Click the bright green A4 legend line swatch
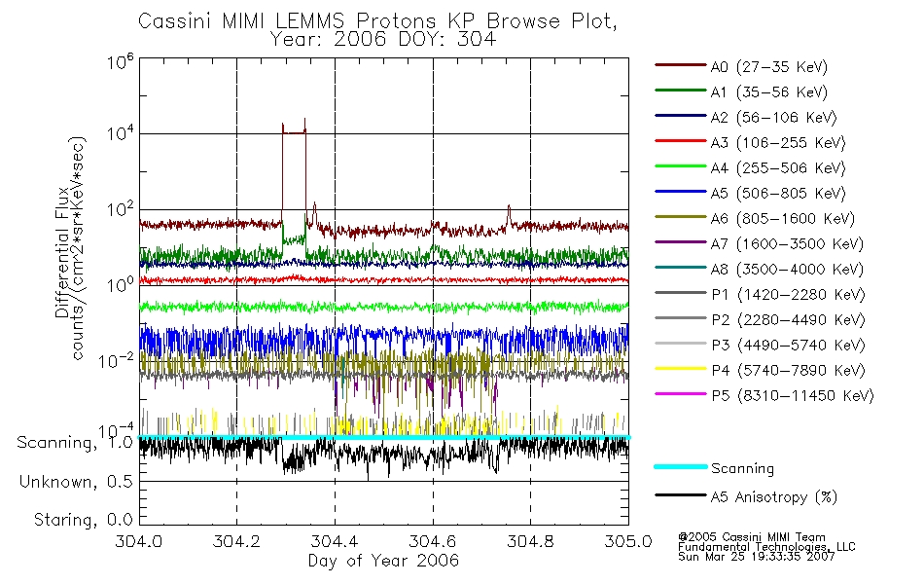The height and width of the screenshot is (584, 924). click(x=680, y=166)
